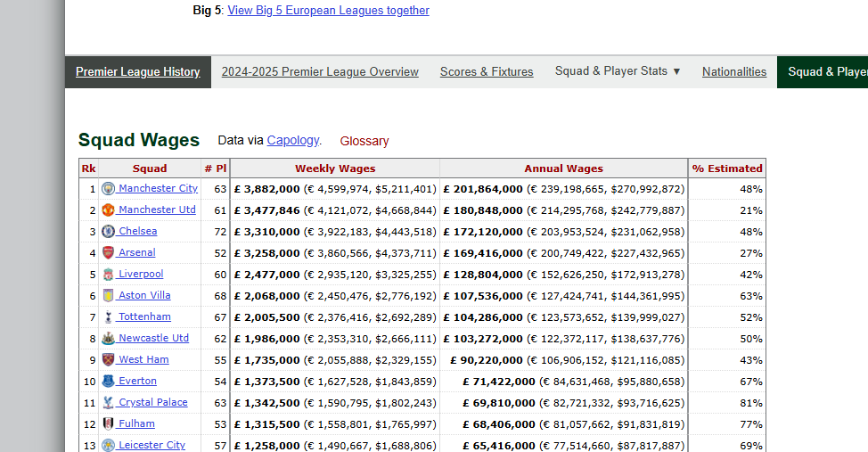Click the Newcastle Utd club crest icon
This screenshot has width=868, height=452.
tap(108, 339)
